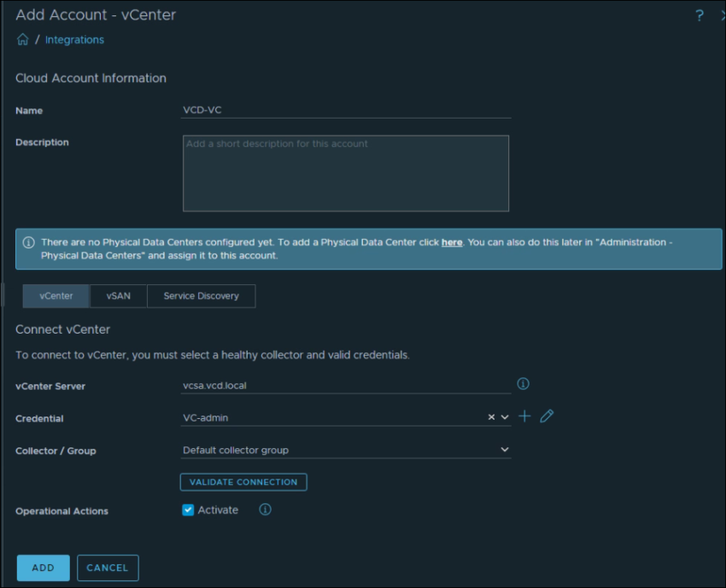Open the Service Discovery tab
The width and height of the screenshot is (726, 588).
pos(201,296)
